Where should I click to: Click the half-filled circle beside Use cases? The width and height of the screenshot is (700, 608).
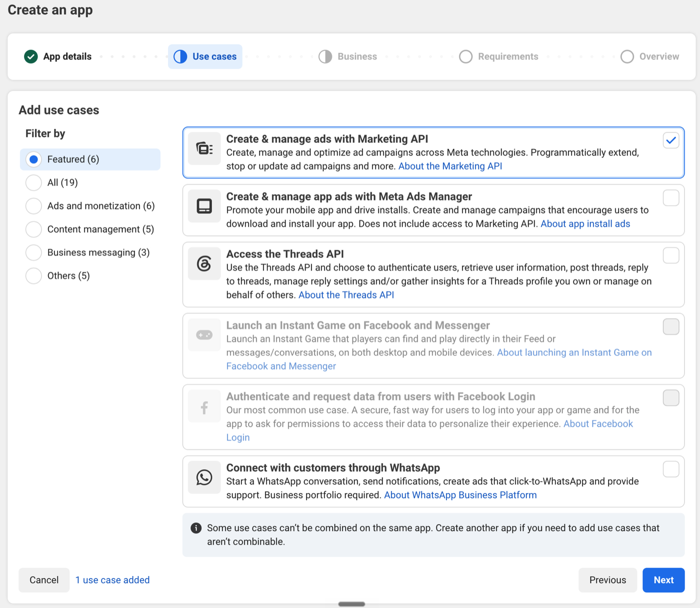point(180,56)
